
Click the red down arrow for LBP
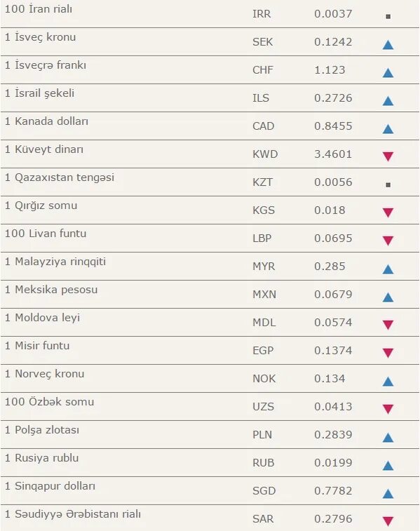point(388,241)
